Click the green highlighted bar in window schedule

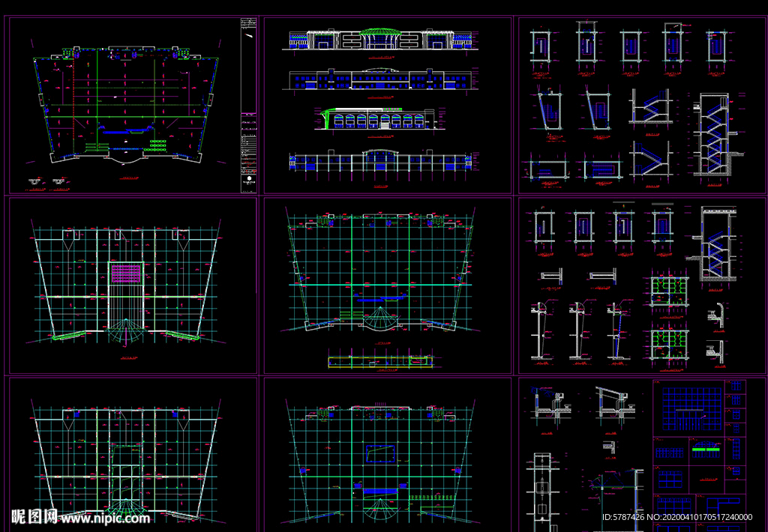click(704, 448)
